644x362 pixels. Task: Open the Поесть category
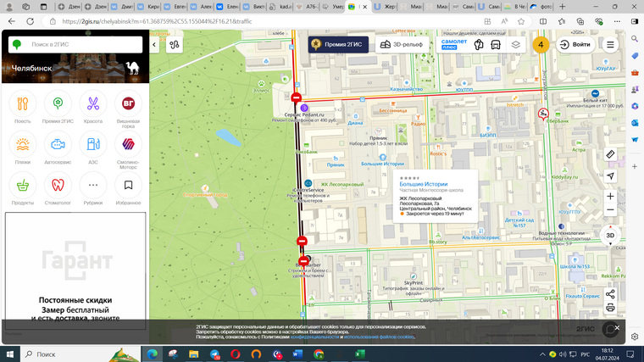pyautogui.click(x=23, y=108)
